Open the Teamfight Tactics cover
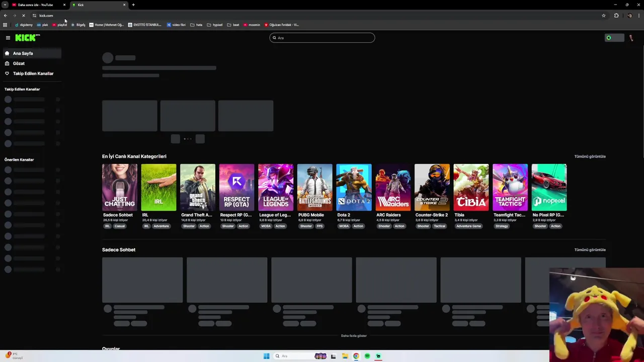The width and height of the screenshot is (644, 362). [x=510, y=187]
